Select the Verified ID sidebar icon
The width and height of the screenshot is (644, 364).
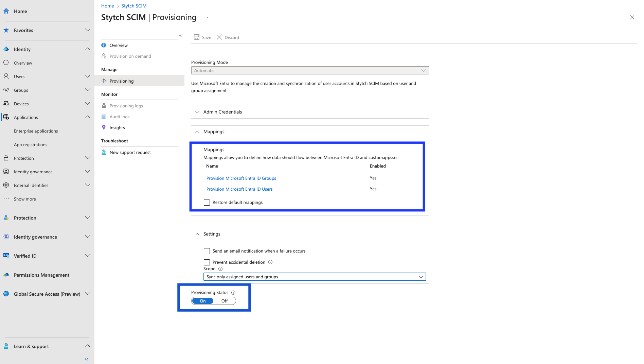[6, 256]
